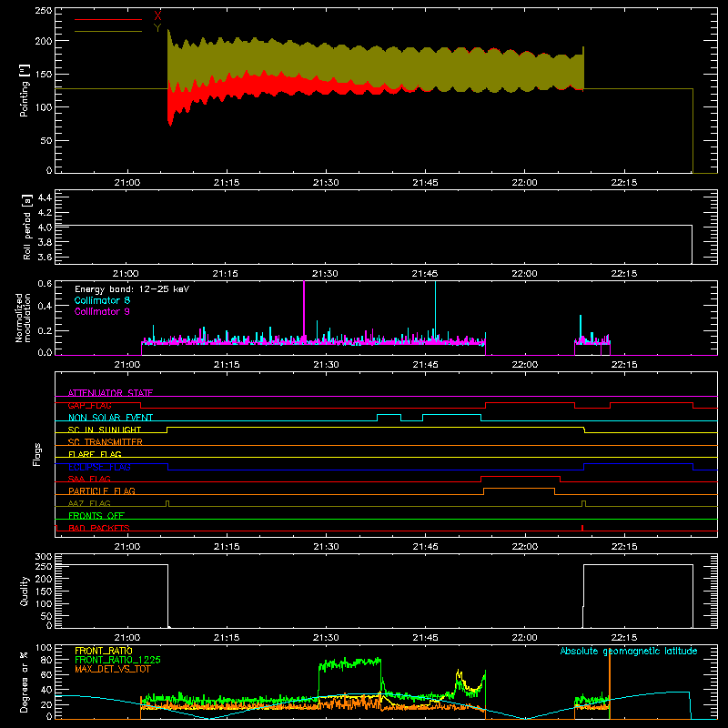Select the PARTICLE_FLAG label
The width and height of the screenshot is (728, 728).
102,490
